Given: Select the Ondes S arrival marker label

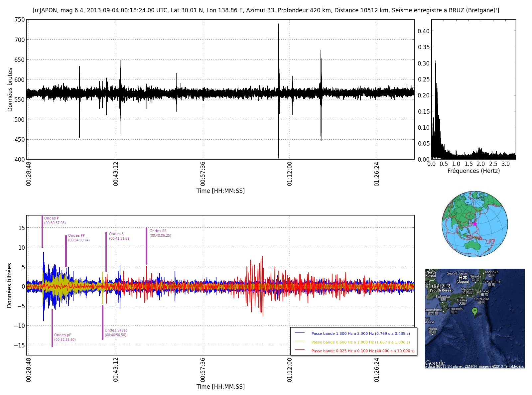Looking at the screenshot, I should 116,234.
